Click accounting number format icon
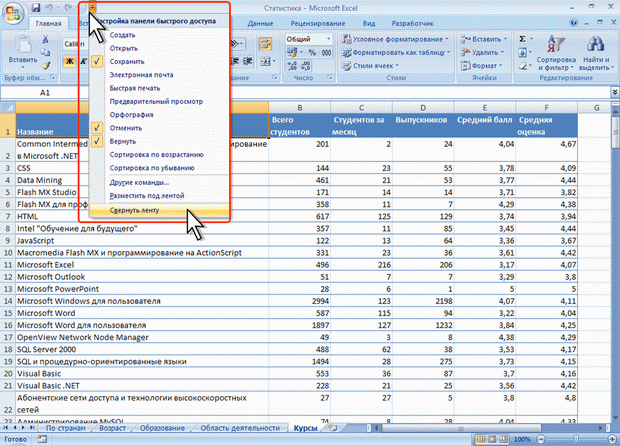Viewport: 620px width, 446px height. click(x=293, y=53)
